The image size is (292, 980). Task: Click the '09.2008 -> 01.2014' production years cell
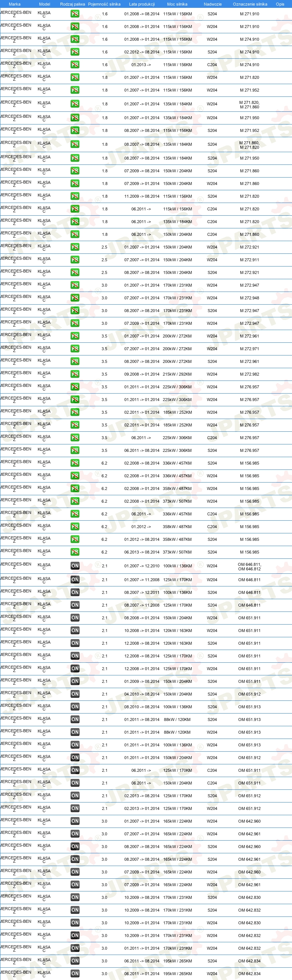[142, 375]
